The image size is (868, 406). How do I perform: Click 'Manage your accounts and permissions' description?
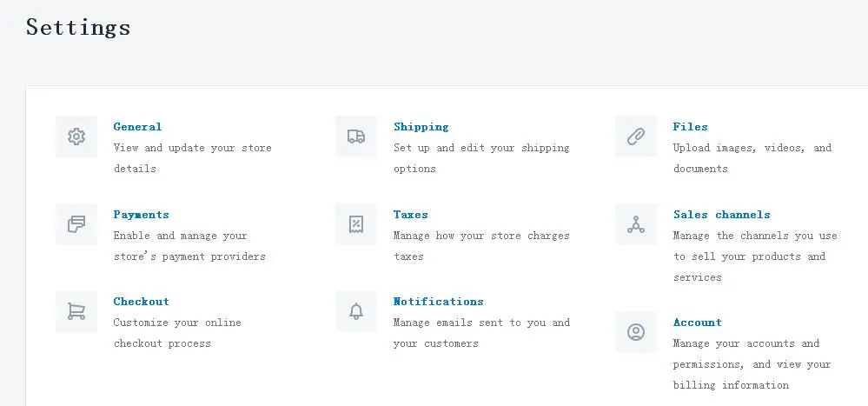tap(752, 364)
